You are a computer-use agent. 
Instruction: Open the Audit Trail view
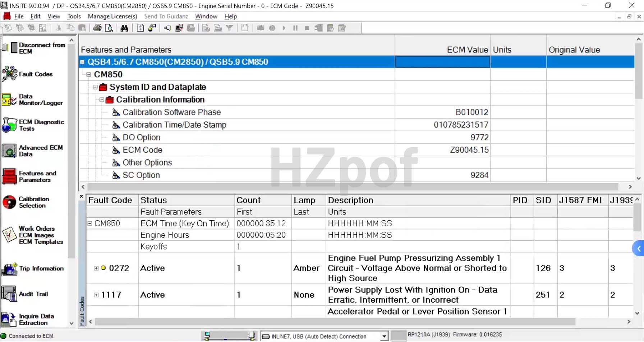coord(33,294)
